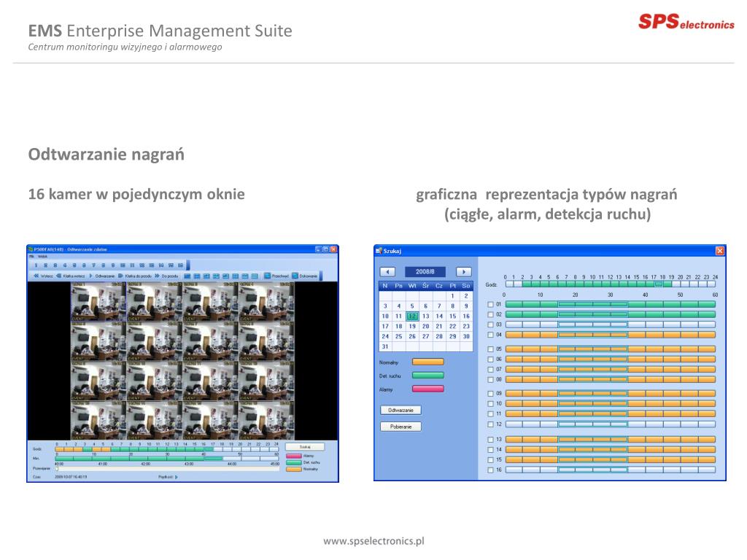Click the www.spselectronics.pl footer link

point(373,541)
